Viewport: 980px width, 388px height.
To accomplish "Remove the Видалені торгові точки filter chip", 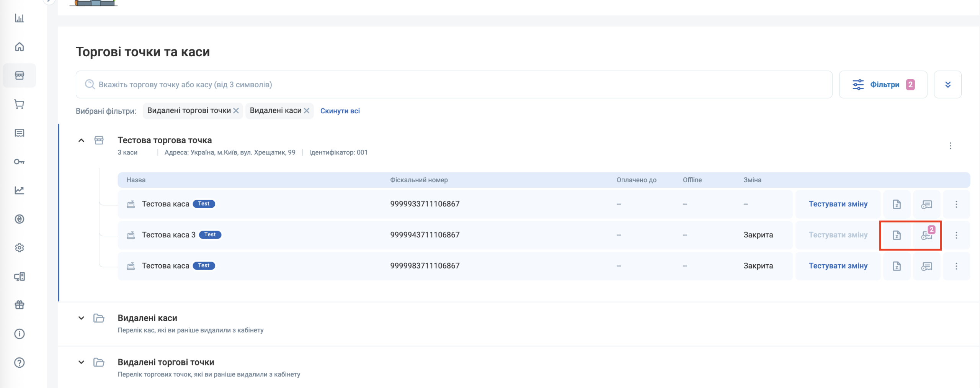I will click(x=236, y=111).
